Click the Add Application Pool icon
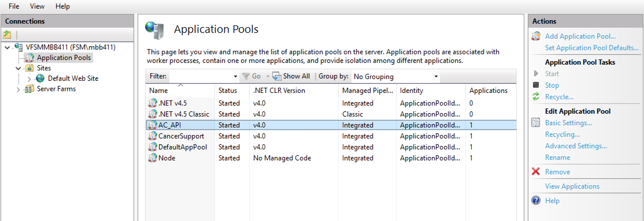The image size is (644, 221). point(536,36)
